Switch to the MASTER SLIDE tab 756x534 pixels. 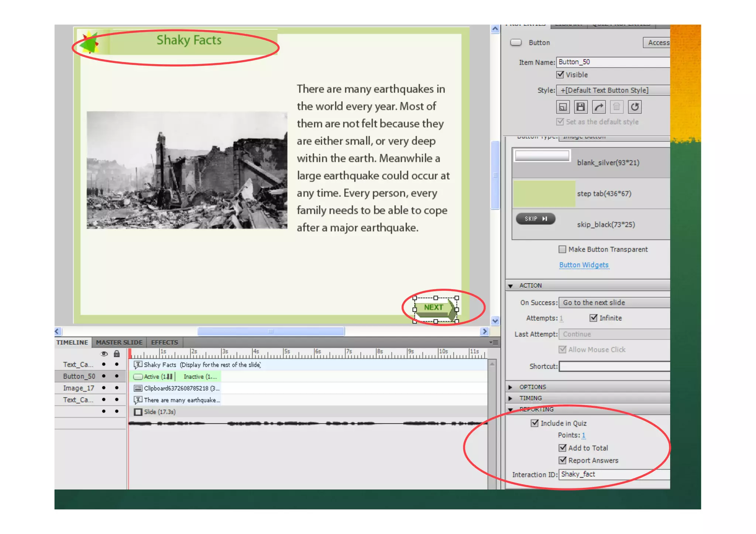[119, 342]
